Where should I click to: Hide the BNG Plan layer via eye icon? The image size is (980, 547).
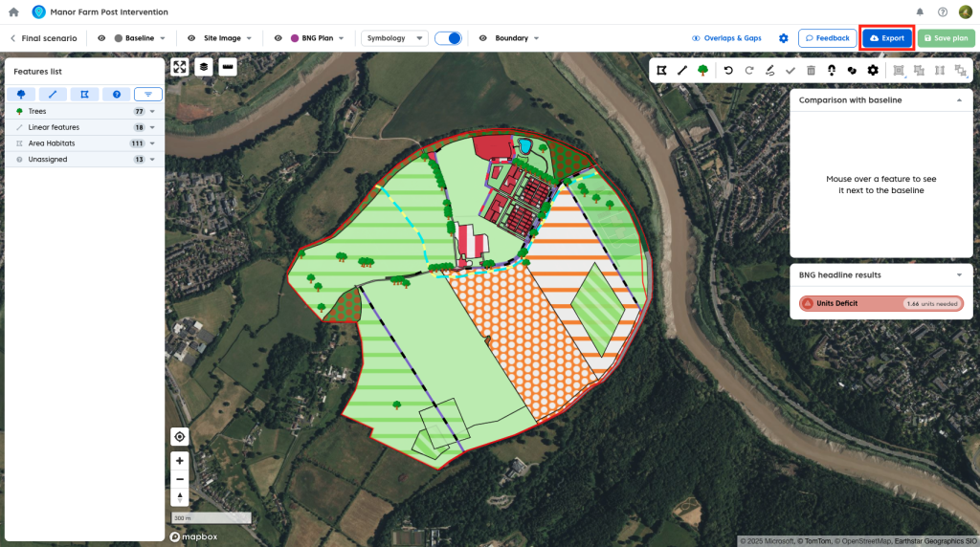click(x=278, y=38)
